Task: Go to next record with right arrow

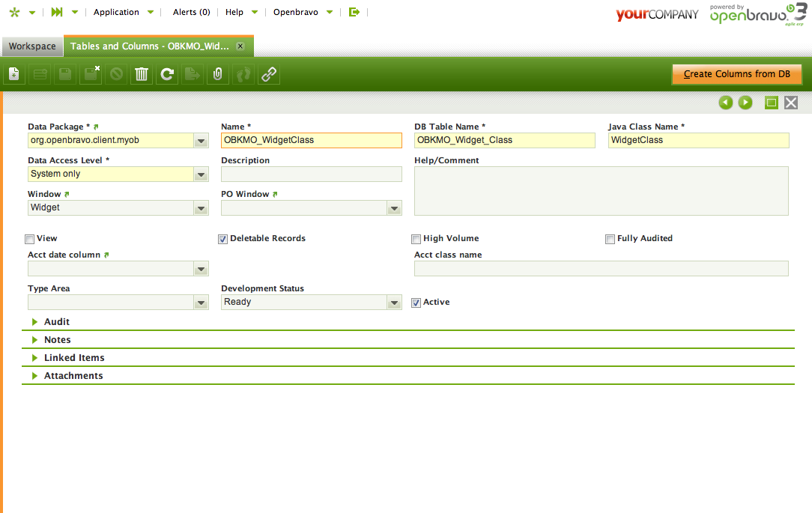Action: (745, 103)
